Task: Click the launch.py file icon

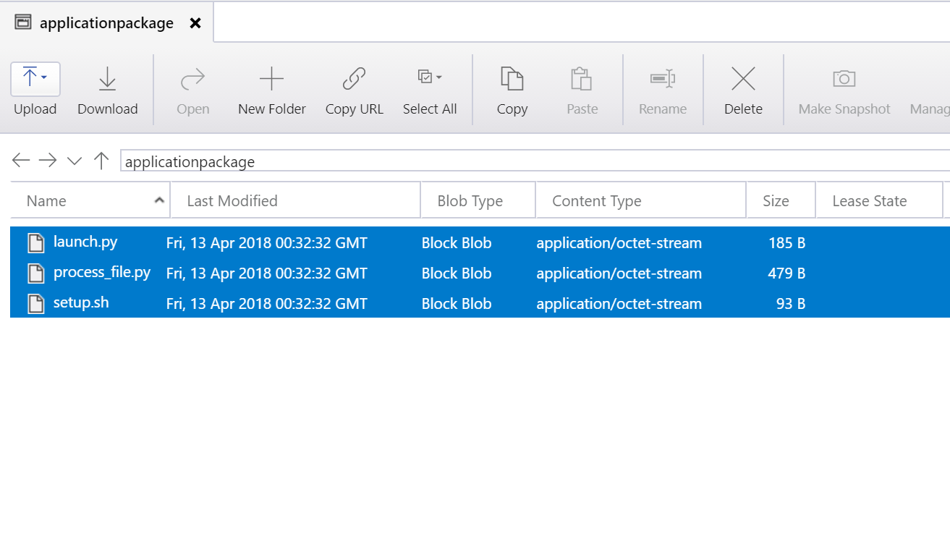Action: (36, 243)
